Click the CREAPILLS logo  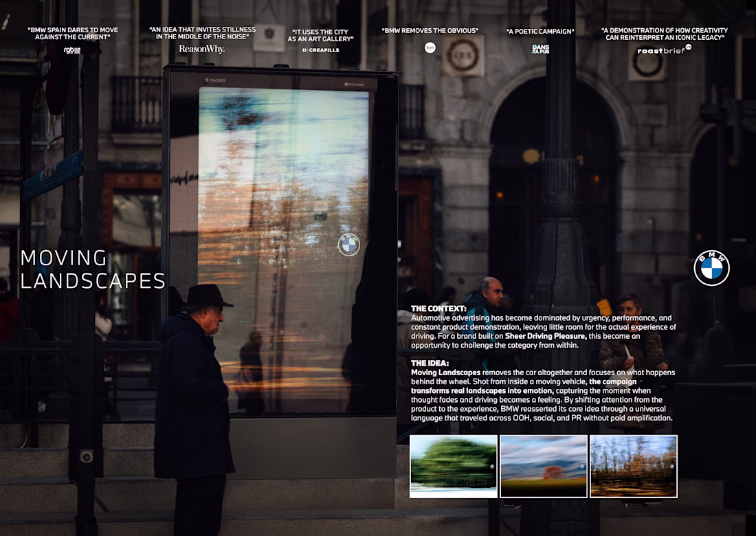pos(321,50)
